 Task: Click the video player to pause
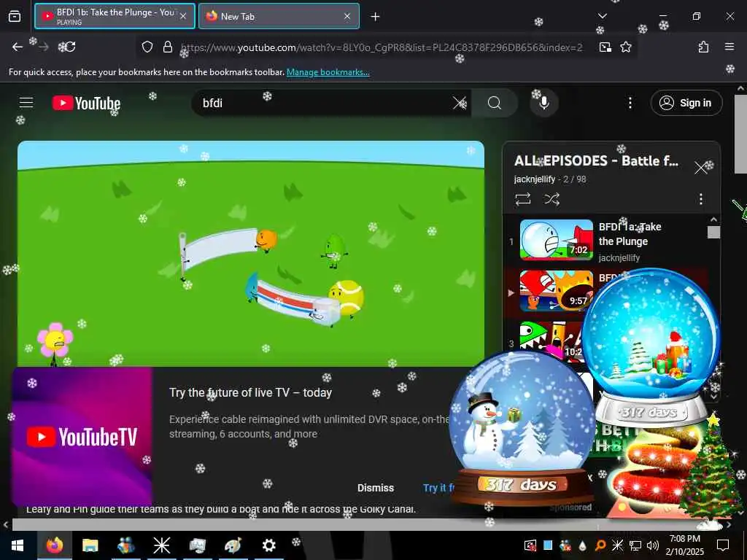[251, 253]
